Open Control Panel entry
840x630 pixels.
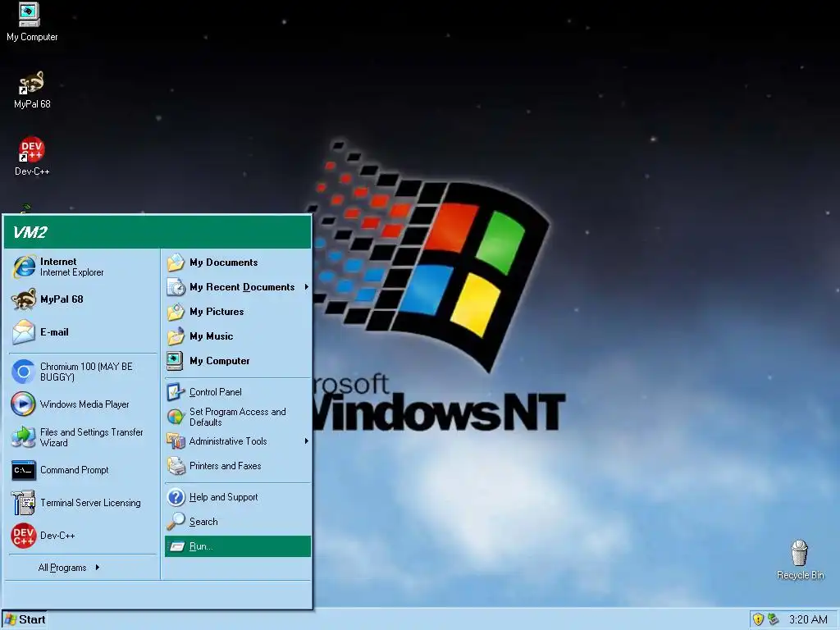click(238, 392)
